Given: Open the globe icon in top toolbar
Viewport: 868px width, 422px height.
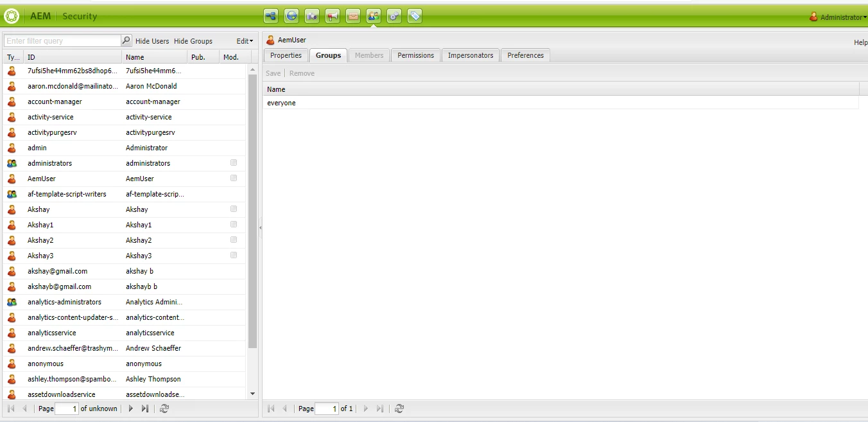Looking at the screenshot, I should [291, 16].
